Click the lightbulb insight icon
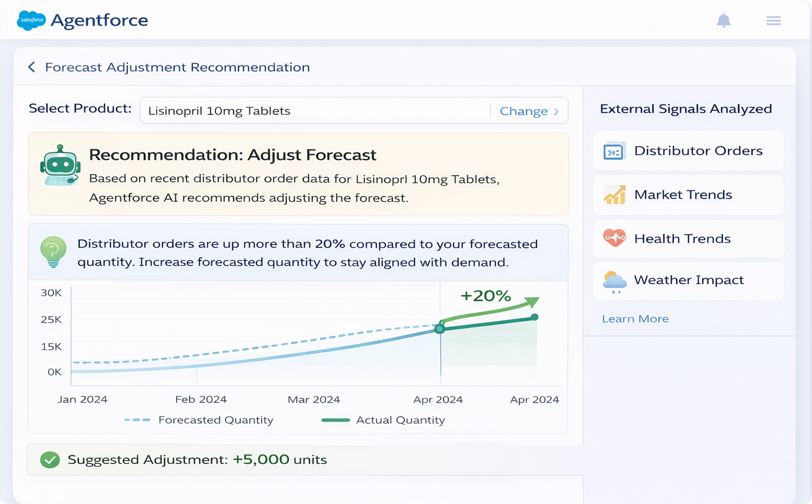 coord(53,252)
